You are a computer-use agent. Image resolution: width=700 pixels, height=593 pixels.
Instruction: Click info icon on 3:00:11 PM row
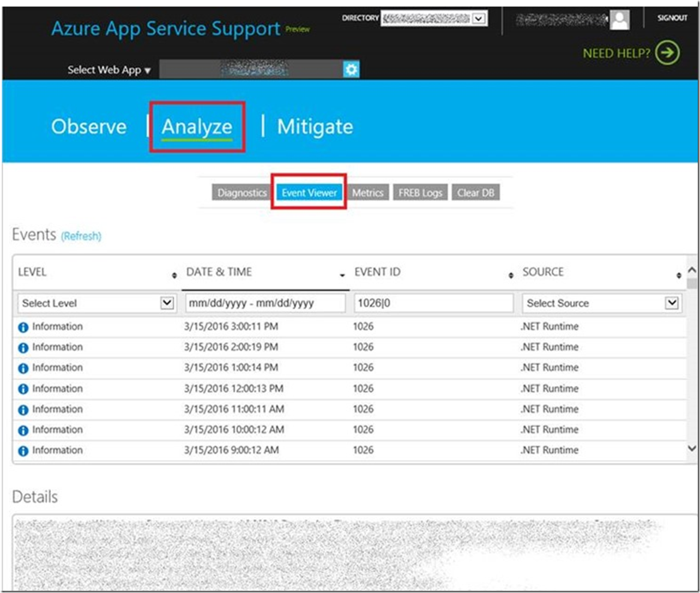tap(23, 327)
